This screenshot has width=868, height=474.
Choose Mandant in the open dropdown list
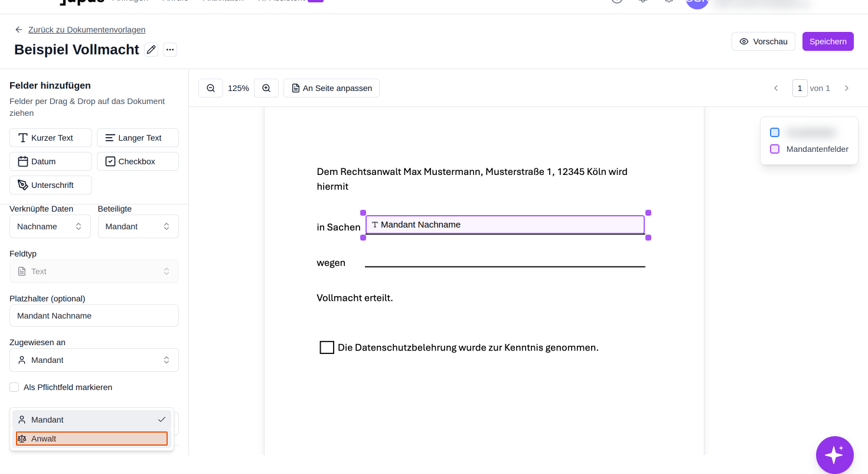click(x=92, y=420)
